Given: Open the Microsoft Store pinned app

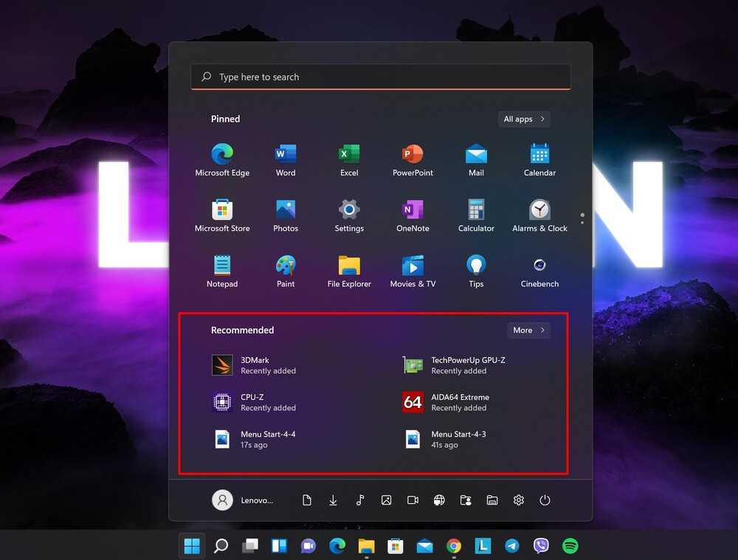Looking at the screenshot, I should [x=222, y=210].
